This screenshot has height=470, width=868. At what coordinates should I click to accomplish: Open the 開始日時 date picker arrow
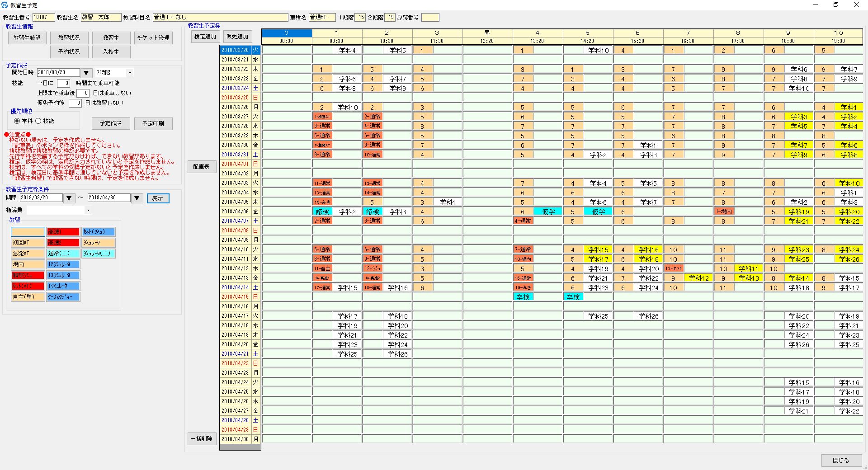click(86, 73)
